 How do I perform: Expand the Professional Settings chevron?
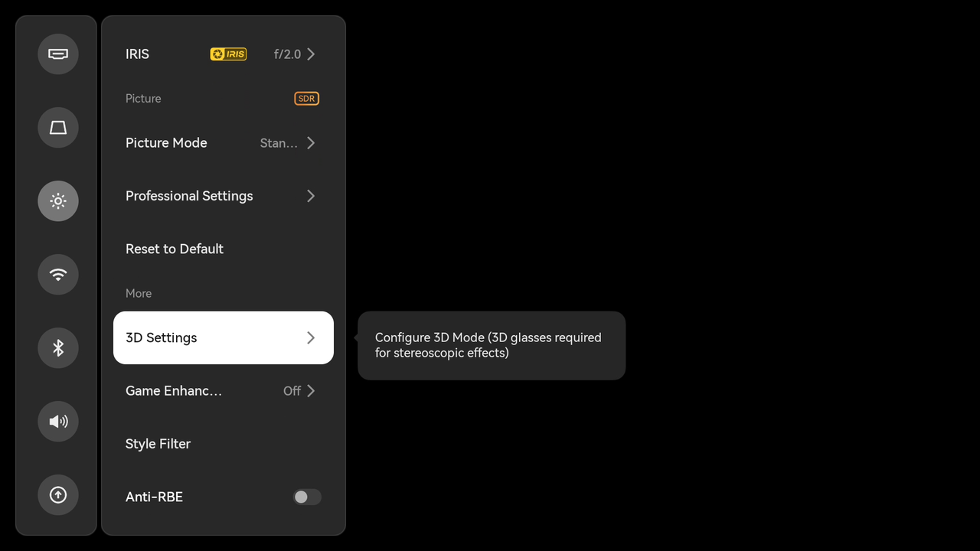tap(311, 196)
